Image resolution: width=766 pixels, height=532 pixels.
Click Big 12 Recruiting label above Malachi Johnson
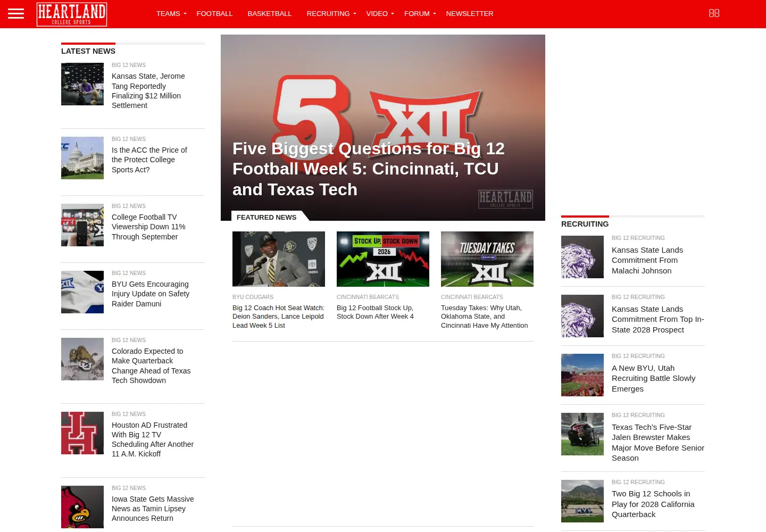(x=638, y=238)
